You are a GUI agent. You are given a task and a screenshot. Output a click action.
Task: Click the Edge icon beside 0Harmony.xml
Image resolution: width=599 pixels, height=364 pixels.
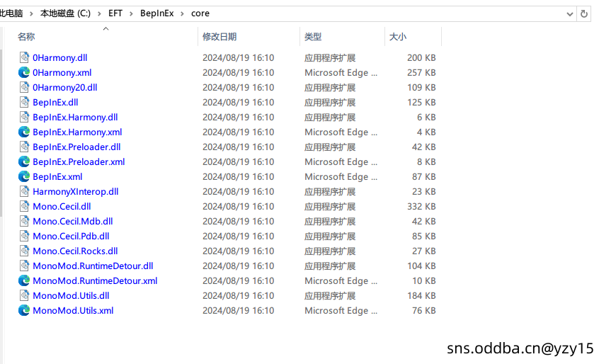[24, 72]
